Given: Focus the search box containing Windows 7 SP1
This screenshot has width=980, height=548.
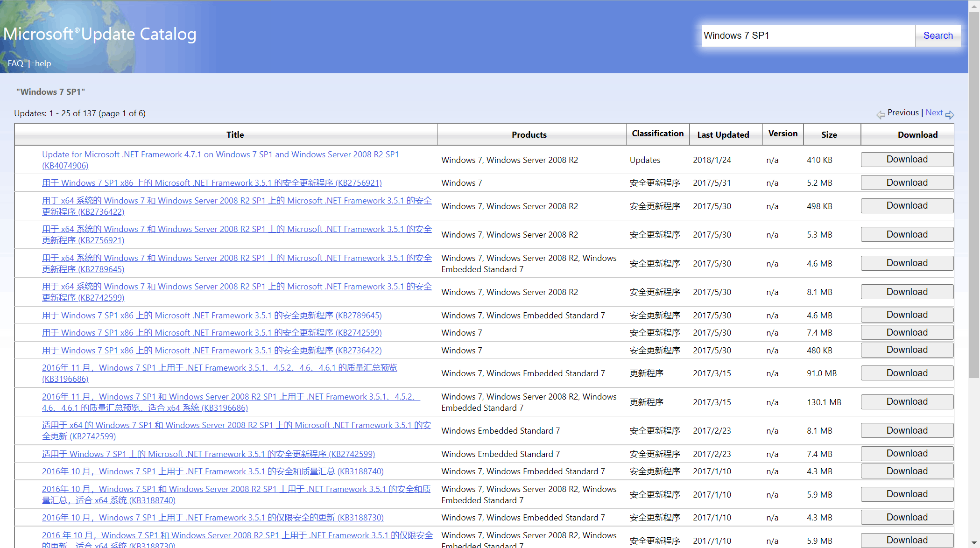Looking at the screenshot, I should point(808,35).
